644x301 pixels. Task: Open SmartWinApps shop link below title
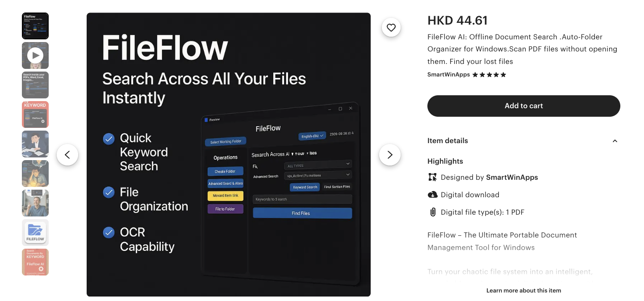pos(448,75)
